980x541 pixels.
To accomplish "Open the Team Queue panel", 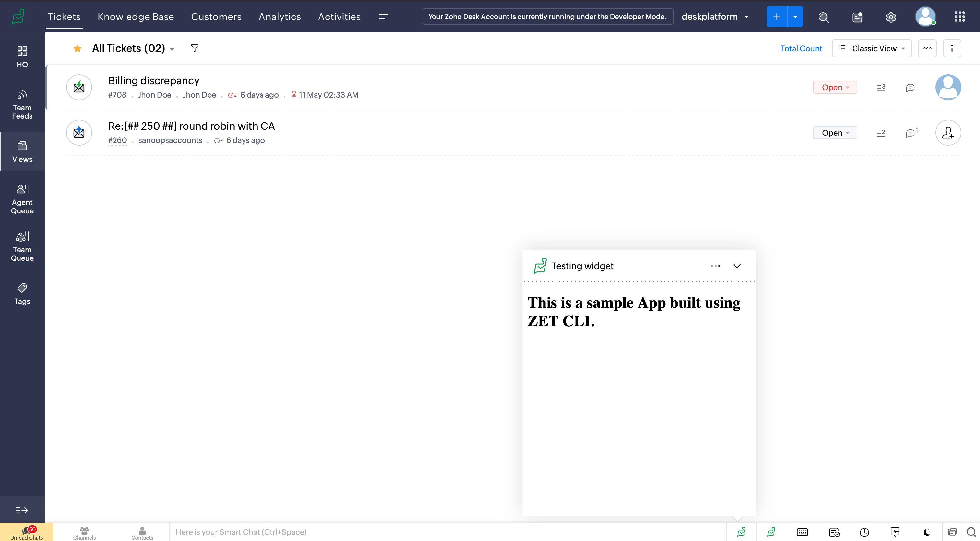I will coord(22,246).
